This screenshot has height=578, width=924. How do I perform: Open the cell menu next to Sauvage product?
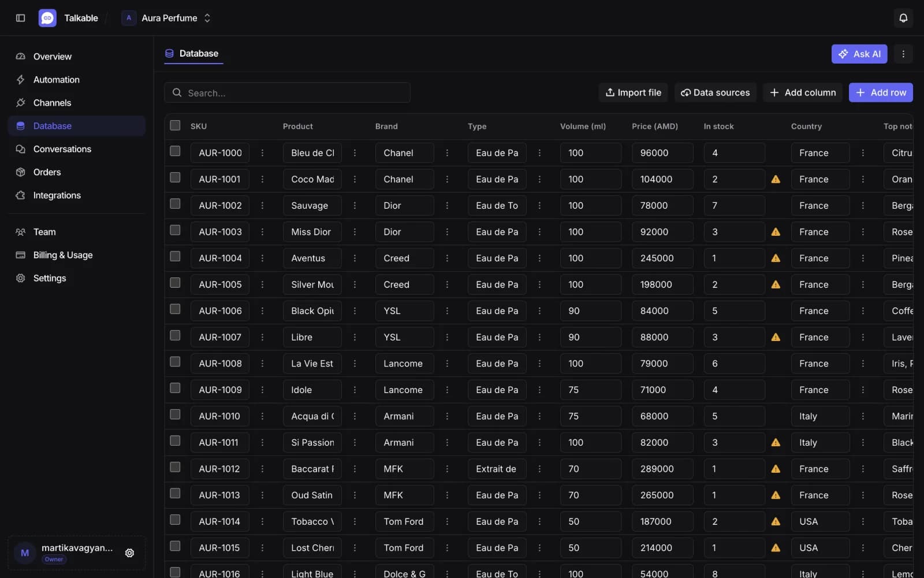(355, 206)
